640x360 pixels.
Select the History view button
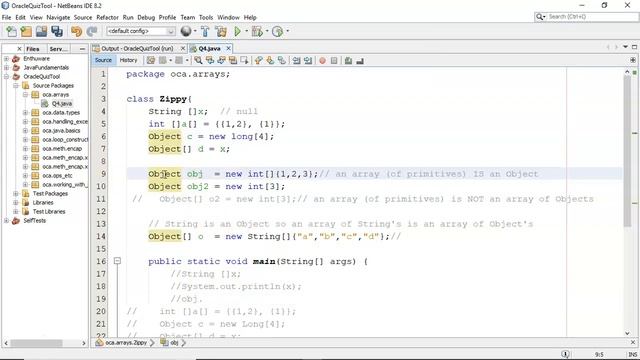128,60
